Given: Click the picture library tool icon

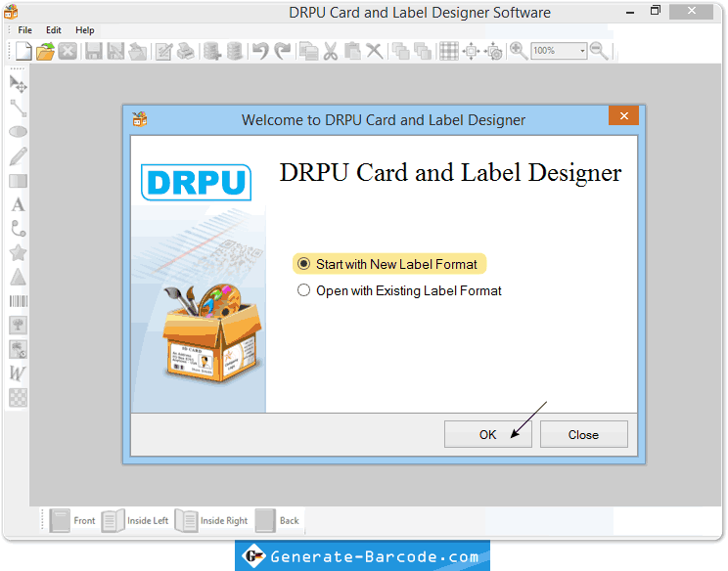Looking at the screenshot, I should pyautogui.click(x=19, y=349).
